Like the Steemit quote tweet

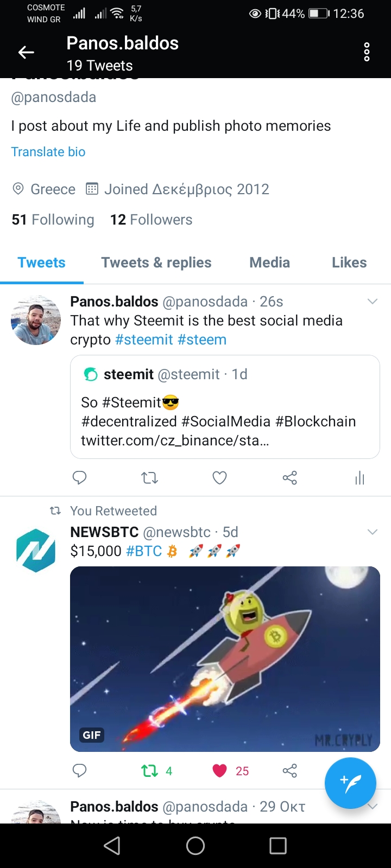tap(219, 477)
